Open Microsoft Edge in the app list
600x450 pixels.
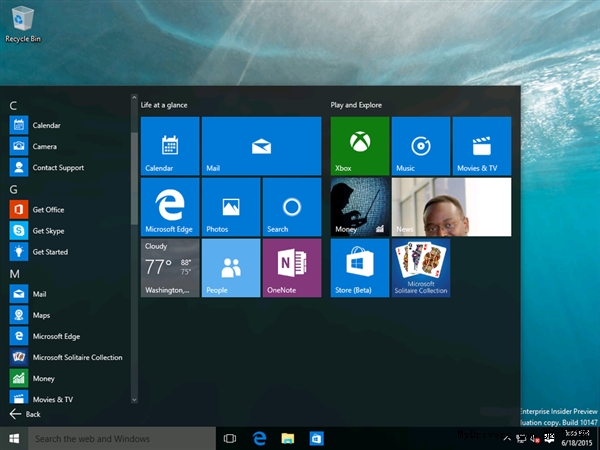(x=69, y=336)
